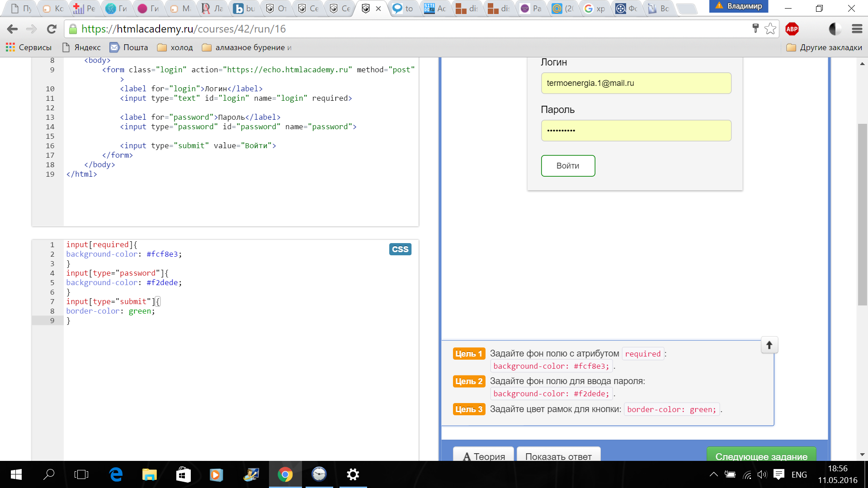The image size is (868, 488).
Task: Expand the алмазное бурение bookmarks folder
Action: pyautogui.click(x=247, y=47)
